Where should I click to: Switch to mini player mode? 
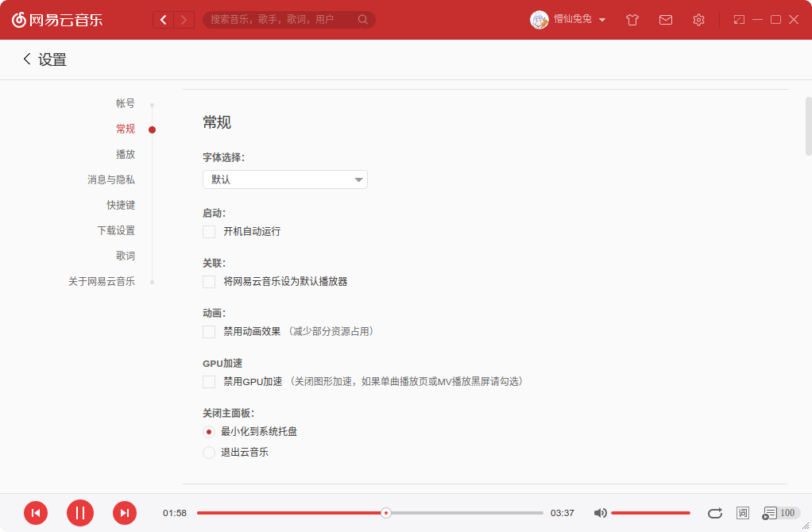pos(739,20)
